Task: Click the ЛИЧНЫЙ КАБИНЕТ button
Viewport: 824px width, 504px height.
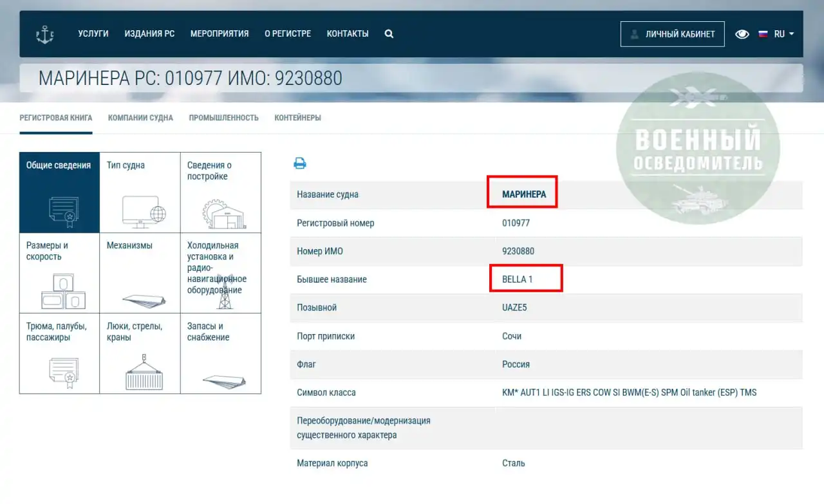Action: point(672,33)
